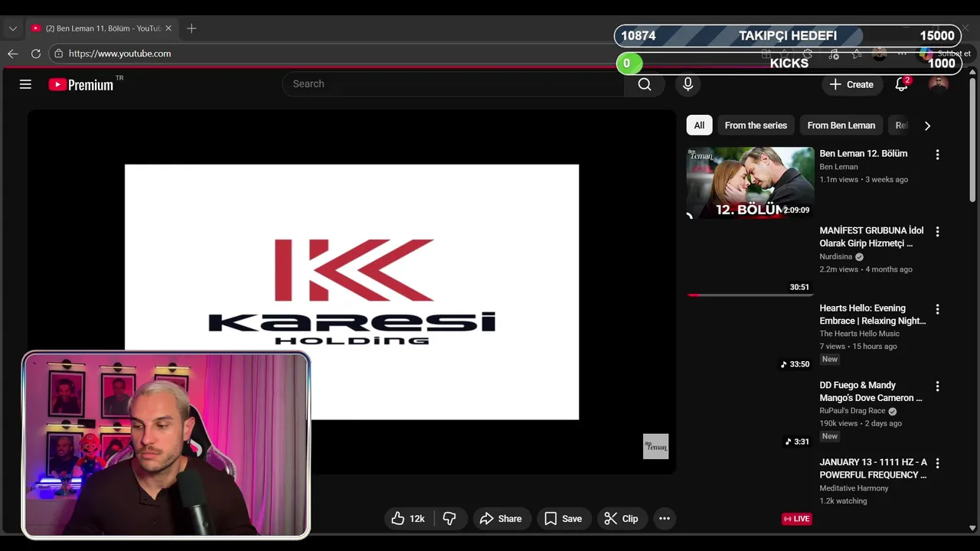Open the Ben Leman 12. Bölüm video title

point(863,154)
